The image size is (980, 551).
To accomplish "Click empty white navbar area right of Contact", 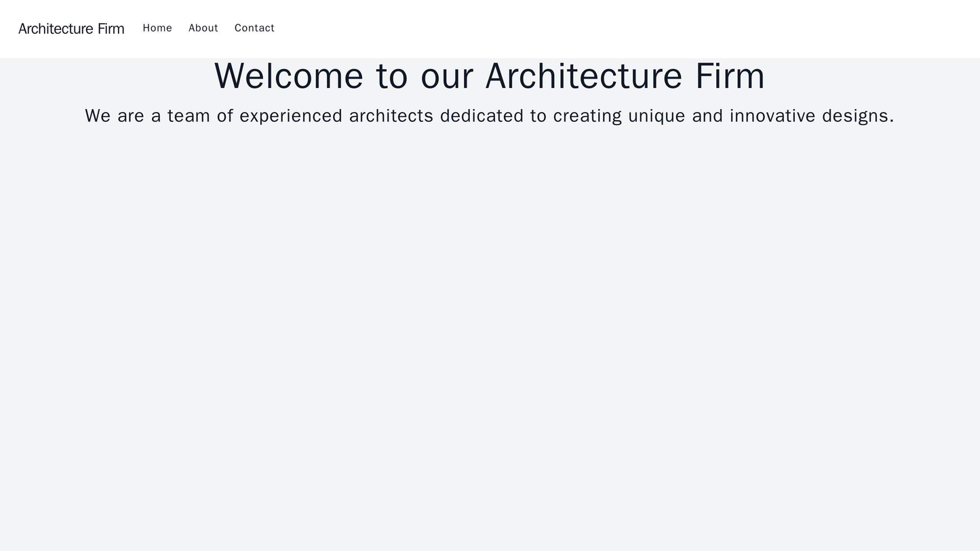I will [x=610, y=28].
